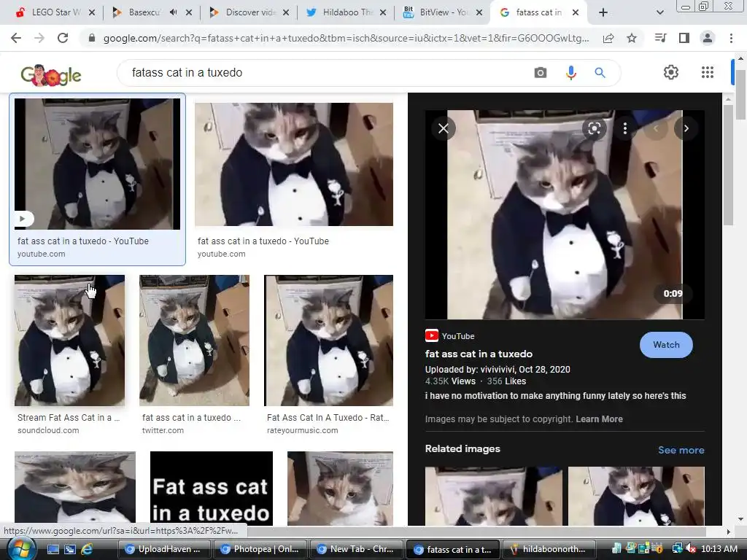Open the rateyourmusic.com cat result thumbnail

tap(329, 341)
